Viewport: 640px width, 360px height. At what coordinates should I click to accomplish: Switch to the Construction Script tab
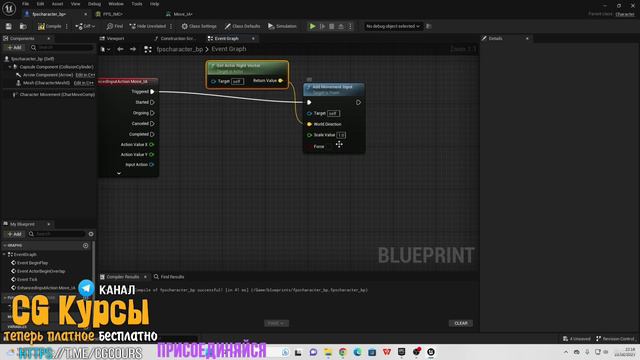[x=175, y=38]
